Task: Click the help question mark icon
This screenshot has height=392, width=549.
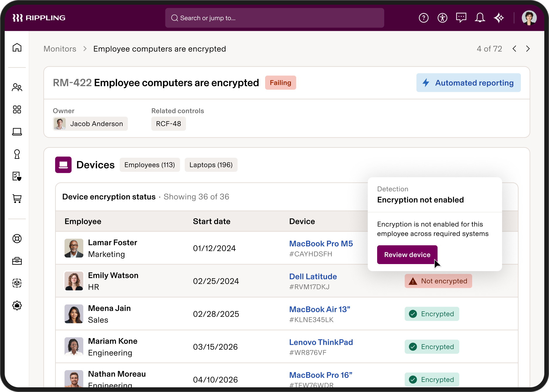Action: 424,18
